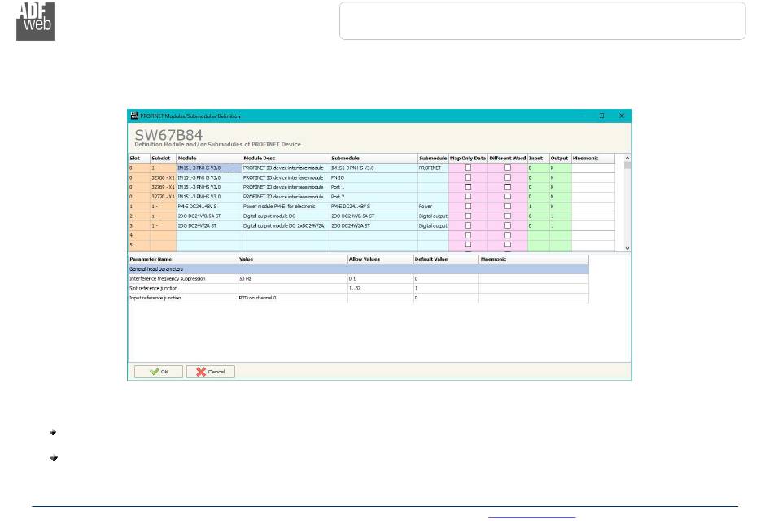Click the Digital output module DO 2xDC24V/2A description
The height and width of the screenshot is (532, 773).
pyautogui.click(x=286, y=226)
